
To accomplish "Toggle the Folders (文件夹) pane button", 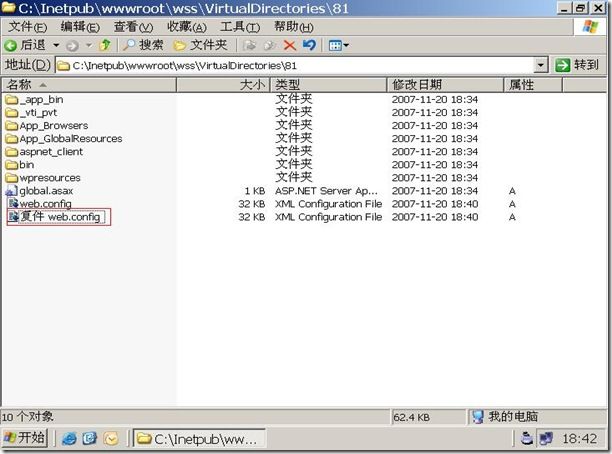I will tap(200, 45).
